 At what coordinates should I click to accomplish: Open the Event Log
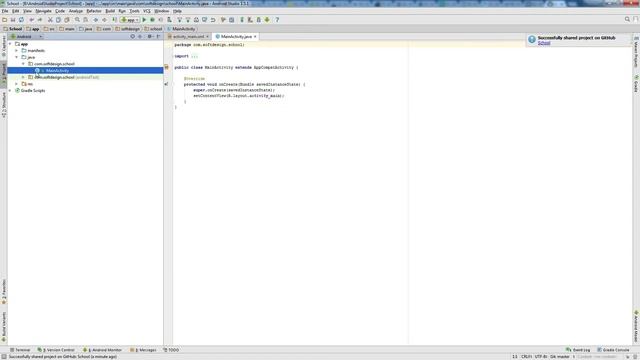pos(578,350)
